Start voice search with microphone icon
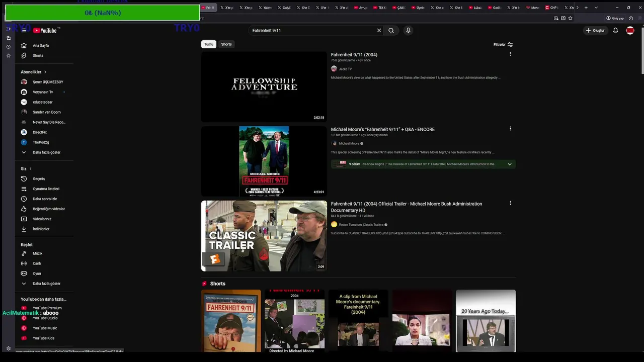Screen dimensions: 644x362 point(408,30)
